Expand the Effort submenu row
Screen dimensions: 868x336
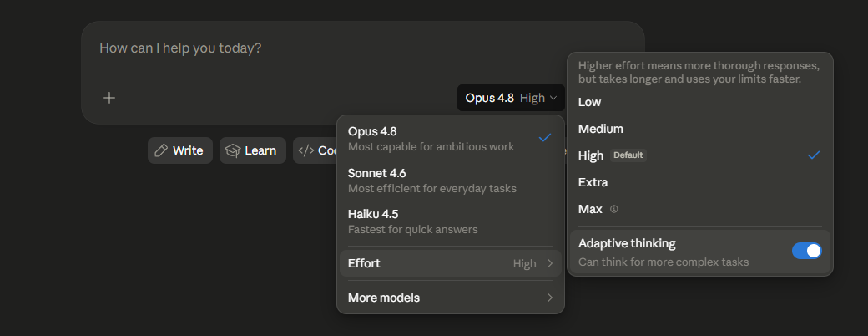450,263
